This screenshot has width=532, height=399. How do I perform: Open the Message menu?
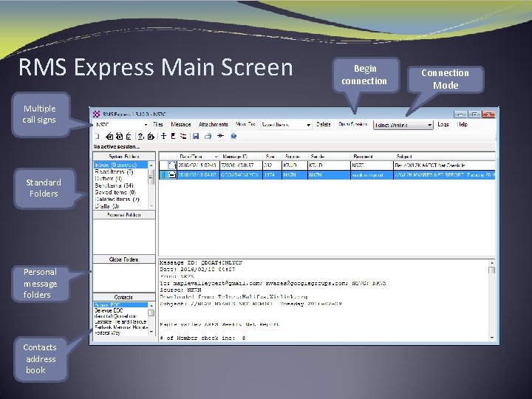click(x=181, y=125)
